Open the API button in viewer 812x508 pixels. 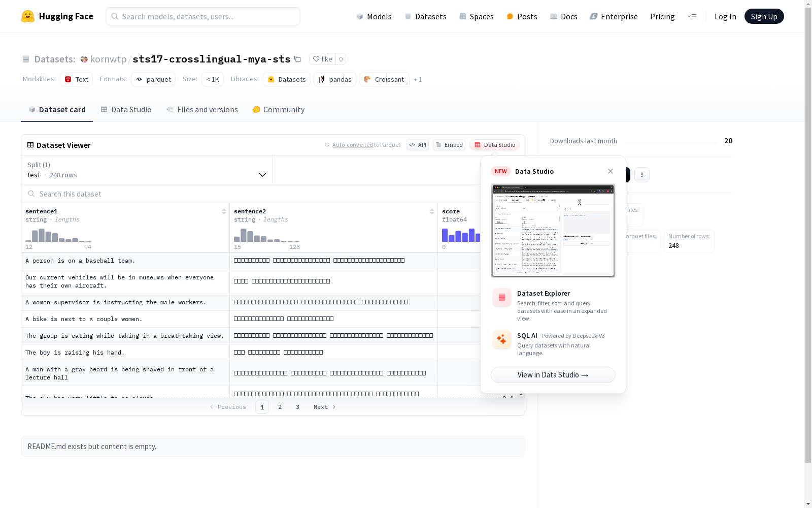[x=418, y=145]
